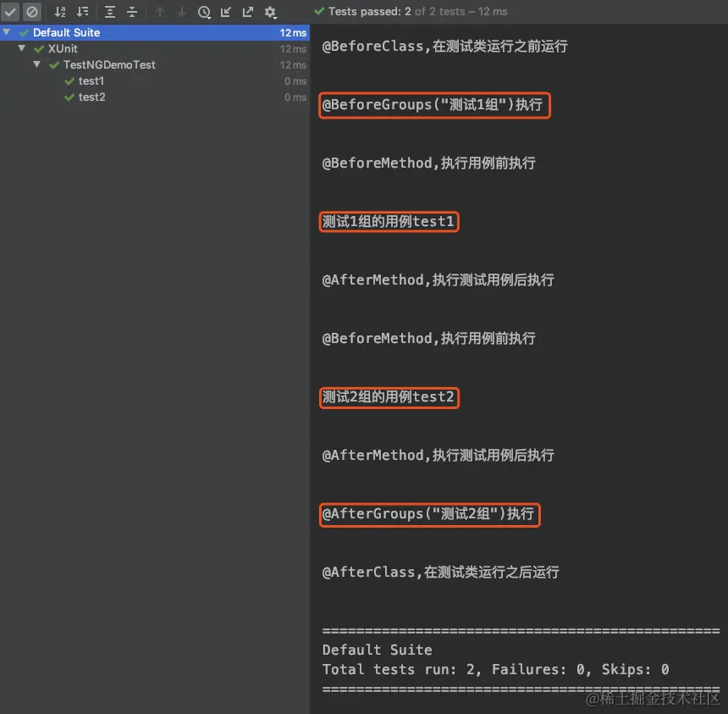Image resolution: width=728 pixels, height=714 pixels.
Task: Click the green check beside test2
Action: pyautogui.click(x=69, y=97)
